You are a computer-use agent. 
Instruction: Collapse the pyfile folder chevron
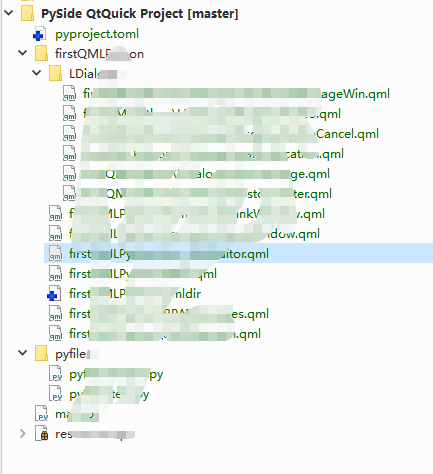click(x=23, y=353)
